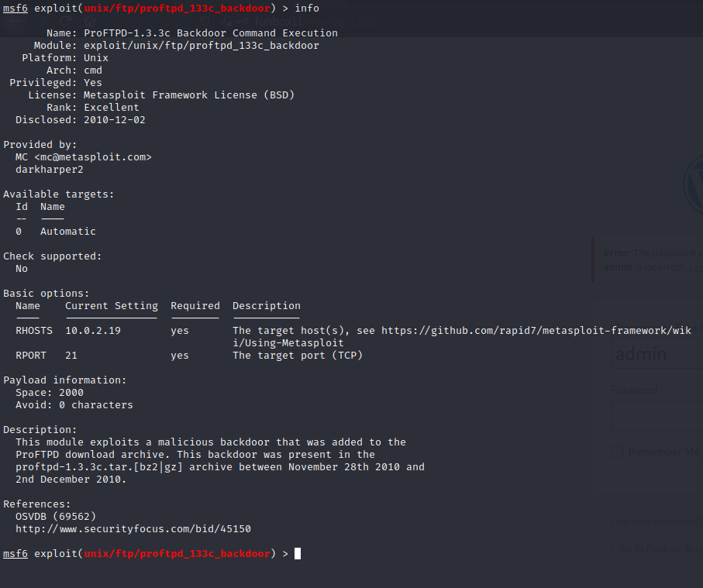Click the 'Required' column header
The height and width of the screenshot is (588, 703).
pos(195,306)
